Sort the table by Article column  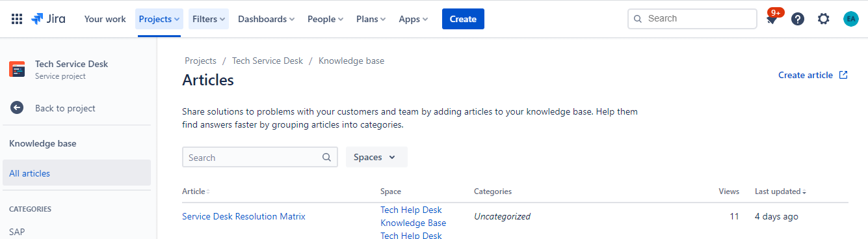tap(196, 191)
